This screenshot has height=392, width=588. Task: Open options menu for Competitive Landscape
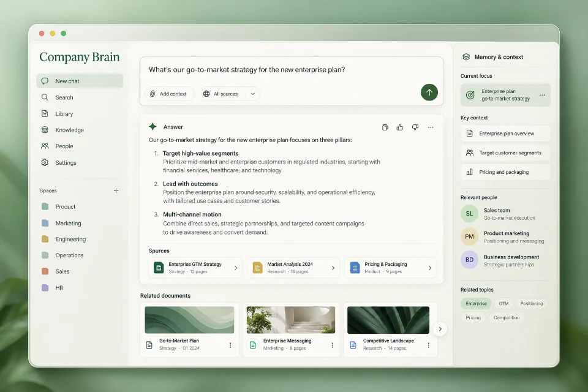pos(428,345)
